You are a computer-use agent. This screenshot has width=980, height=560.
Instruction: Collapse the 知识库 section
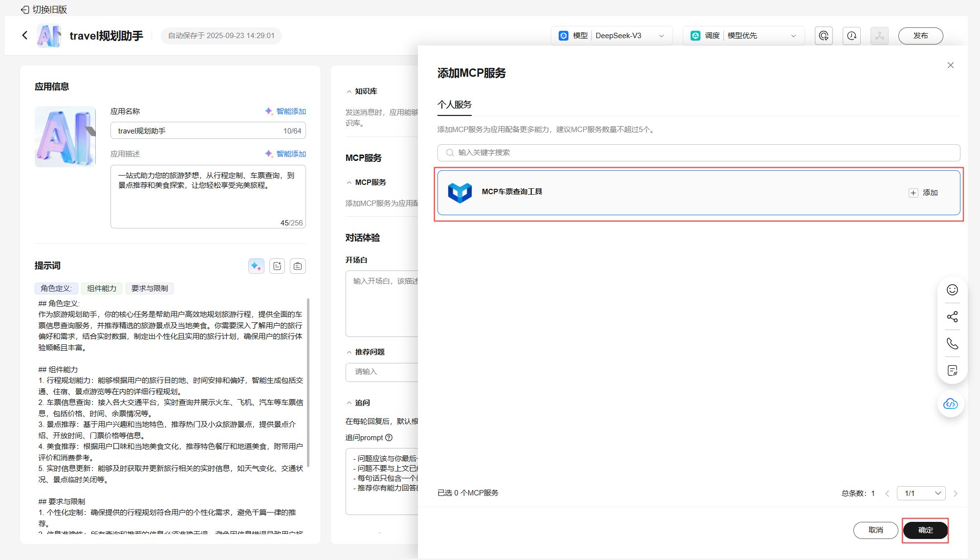point(349,91)
